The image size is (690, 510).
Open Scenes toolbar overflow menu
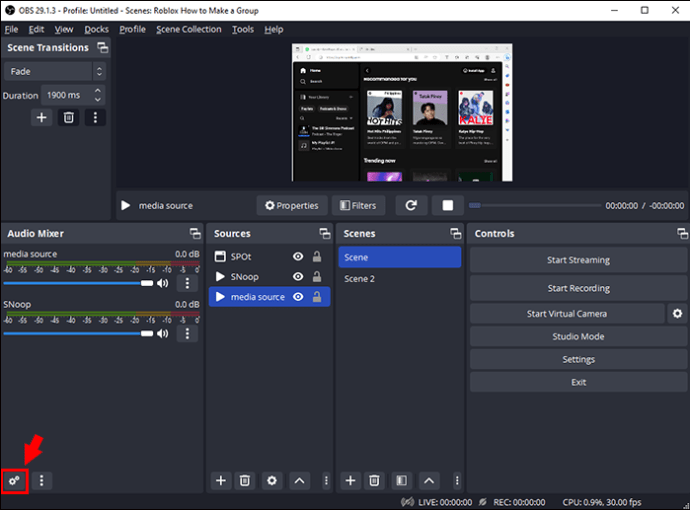(x=457, y=481)
